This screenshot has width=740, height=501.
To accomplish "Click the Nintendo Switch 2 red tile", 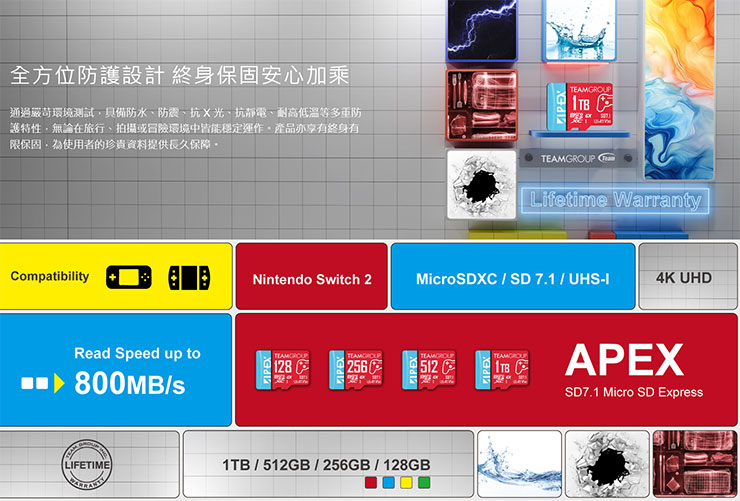I will (x=311, y=276).
